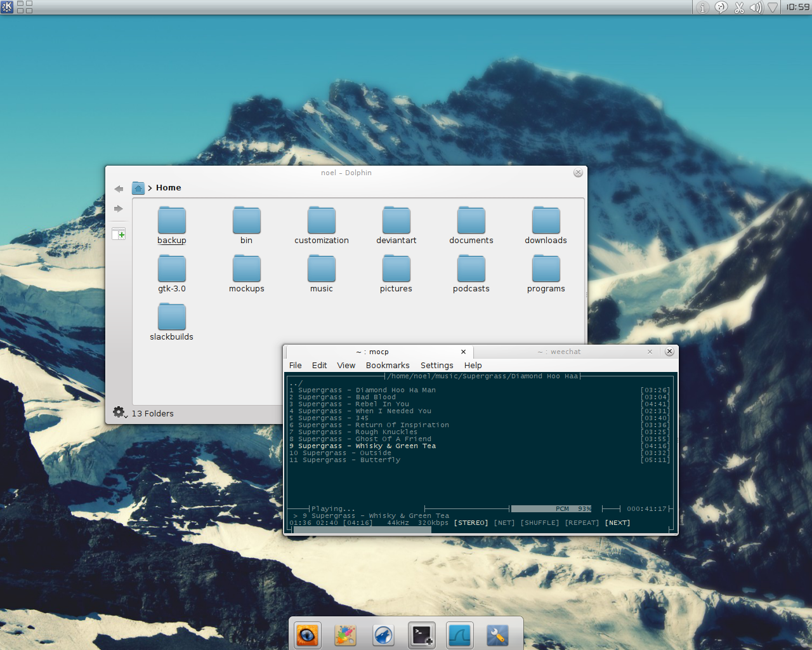Close the weechat terminal tab
812x650 pixels.
[650, 352]
